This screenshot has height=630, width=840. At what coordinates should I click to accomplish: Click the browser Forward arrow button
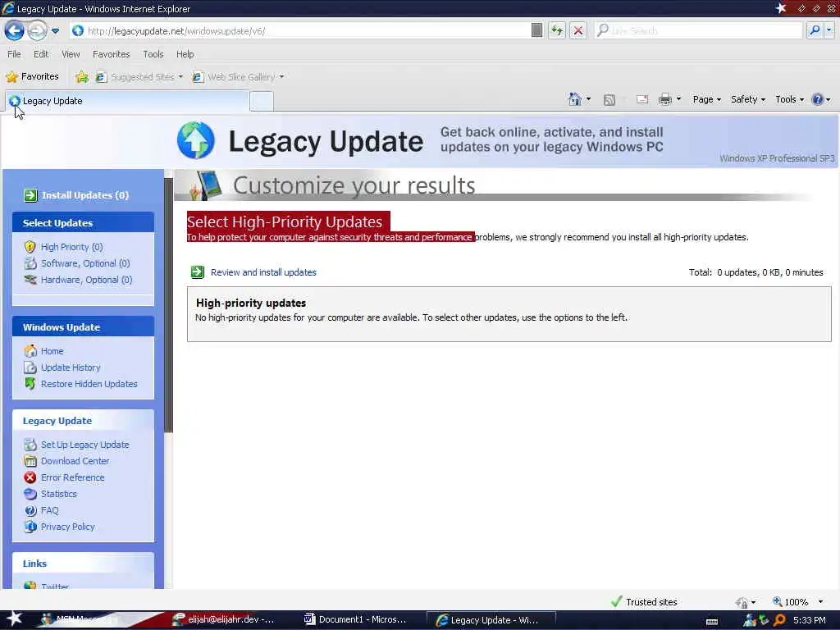(36, 30)
